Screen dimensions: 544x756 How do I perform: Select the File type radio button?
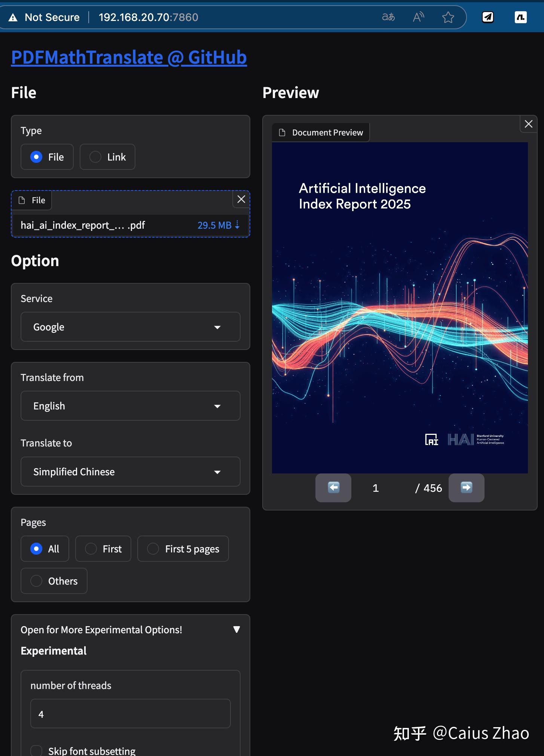coord(36,157)
